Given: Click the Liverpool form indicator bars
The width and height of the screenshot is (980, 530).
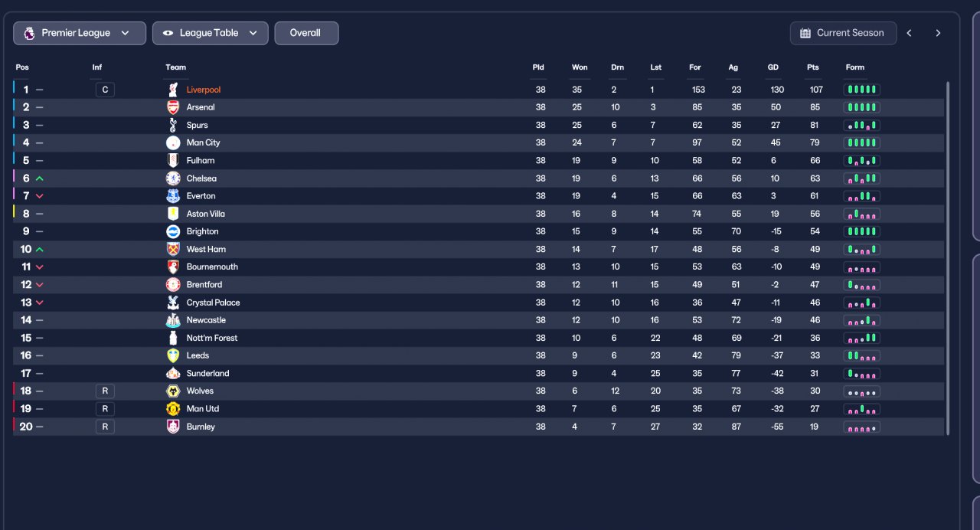Looking at the screenshot, I should click(862, 90).
